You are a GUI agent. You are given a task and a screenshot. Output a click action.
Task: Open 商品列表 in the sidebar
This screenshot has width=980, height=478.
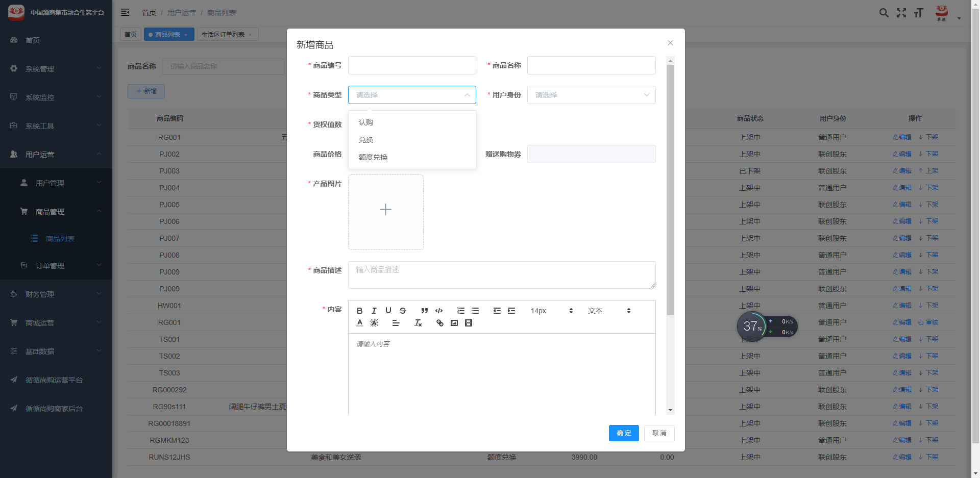(x=56, y=239)
